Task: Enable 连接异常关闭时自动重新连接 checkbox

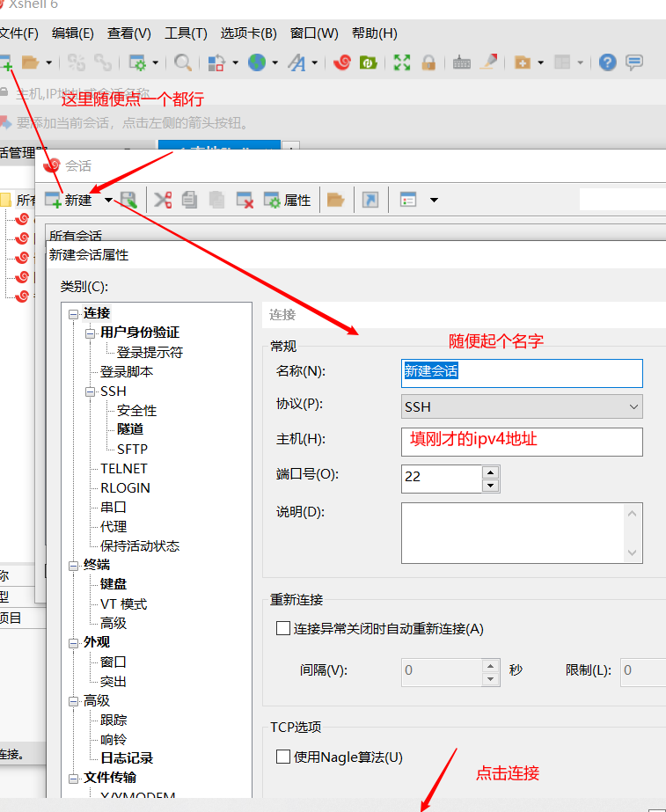Action: click(x=283, y=628)
